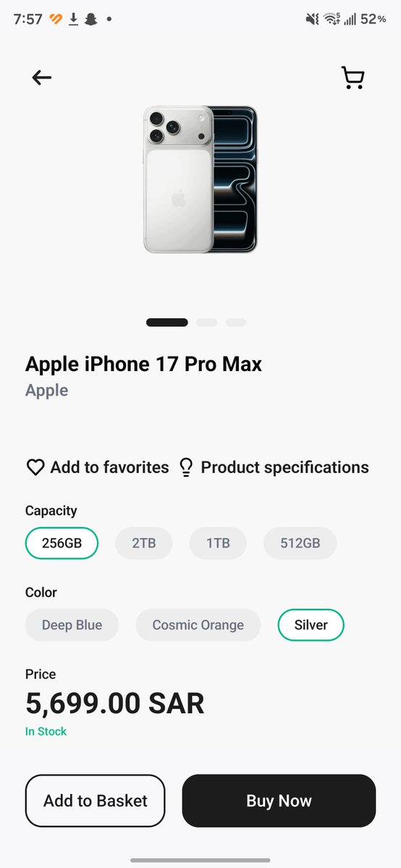View the iPhone product image
The width and height of the screenshot is (401, 868).
[200, 179]
